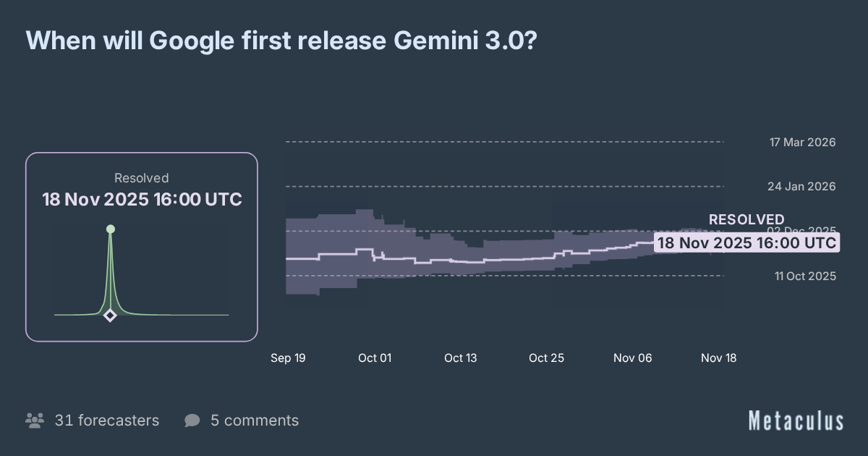The width and height of the screenshot is (868, 456).
Task: Select the Oct 13 x-axis label
Action: tap(461, 358)
